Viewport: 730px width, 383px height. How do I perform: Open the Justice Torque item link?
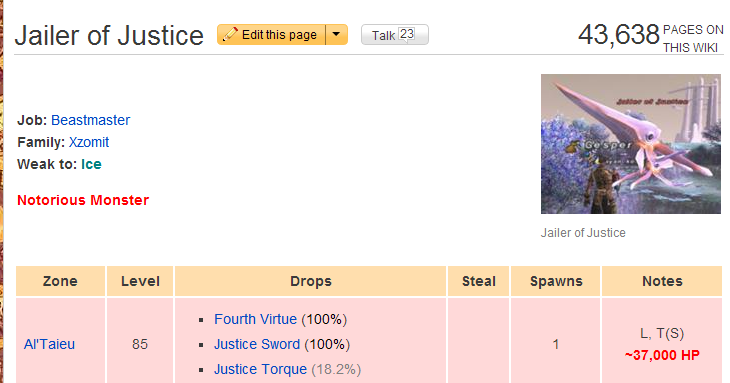coord(260,370)
